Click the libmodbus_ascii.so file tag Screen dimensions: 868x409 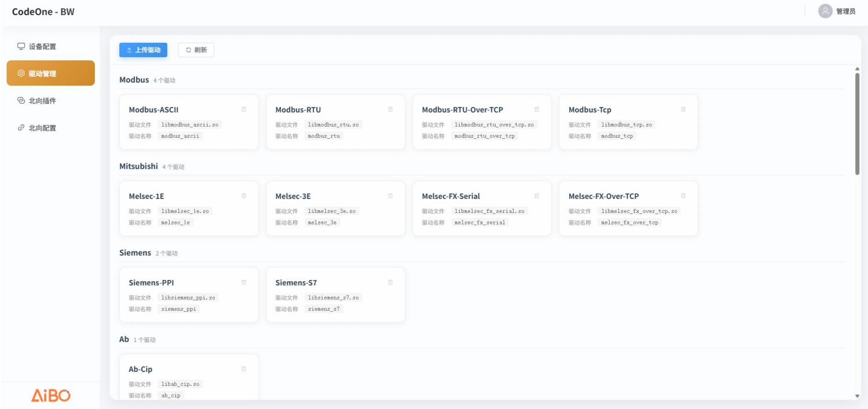(189, 124)
